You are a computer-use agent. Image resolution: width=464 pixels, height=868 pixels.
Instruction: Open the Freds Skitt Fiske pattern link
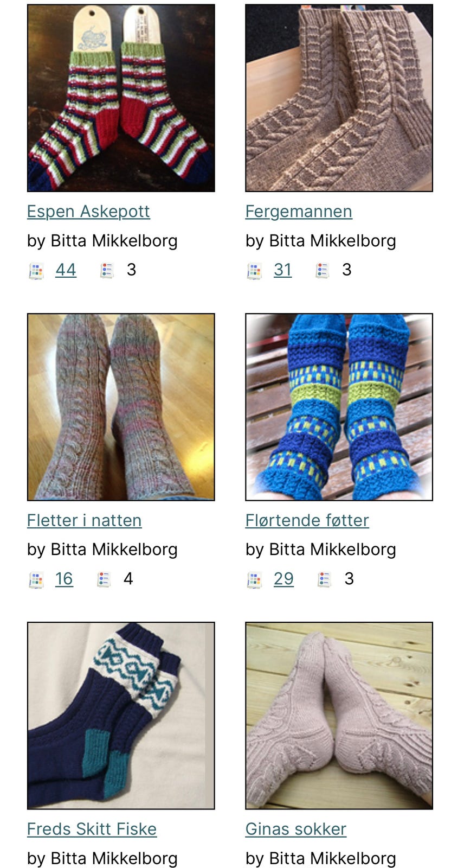click(x=92, y=829)
